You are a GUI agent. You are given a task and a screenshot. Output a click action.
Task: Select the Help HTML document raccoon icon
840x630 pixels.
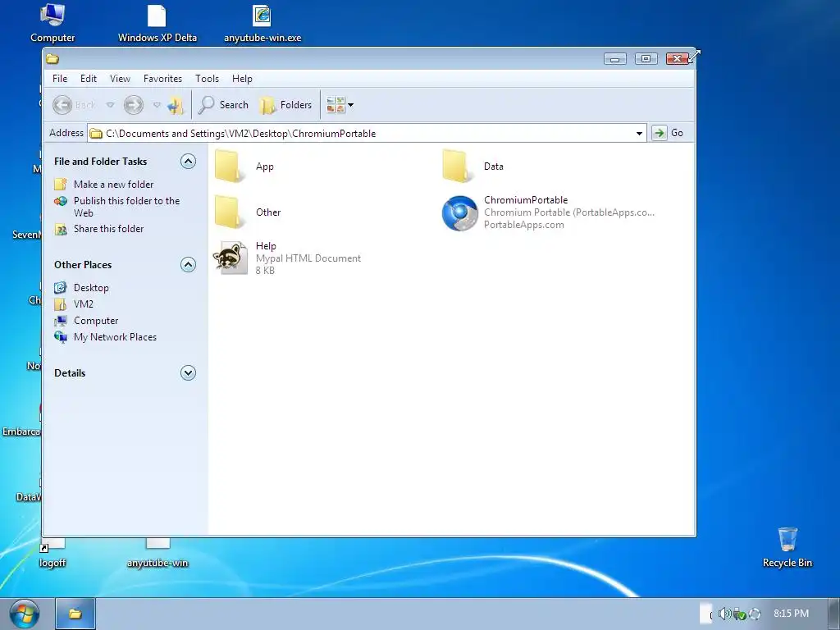point(231,258)
